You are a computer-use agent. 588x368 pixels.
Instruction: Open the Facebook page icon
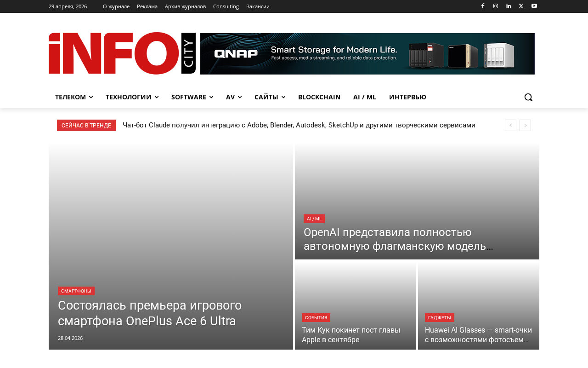click(x=483, y=6)
